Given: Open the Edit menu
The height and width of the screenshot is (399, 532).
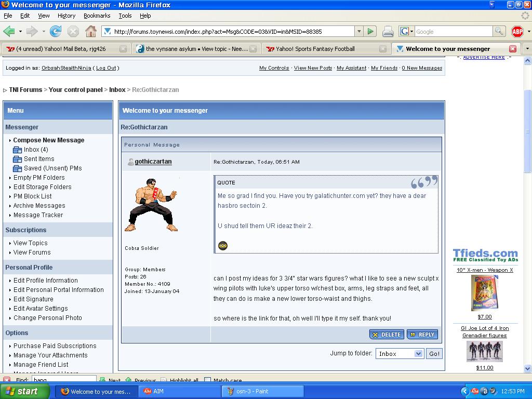Looking at the screenshot, I should [x=25, y=16].
